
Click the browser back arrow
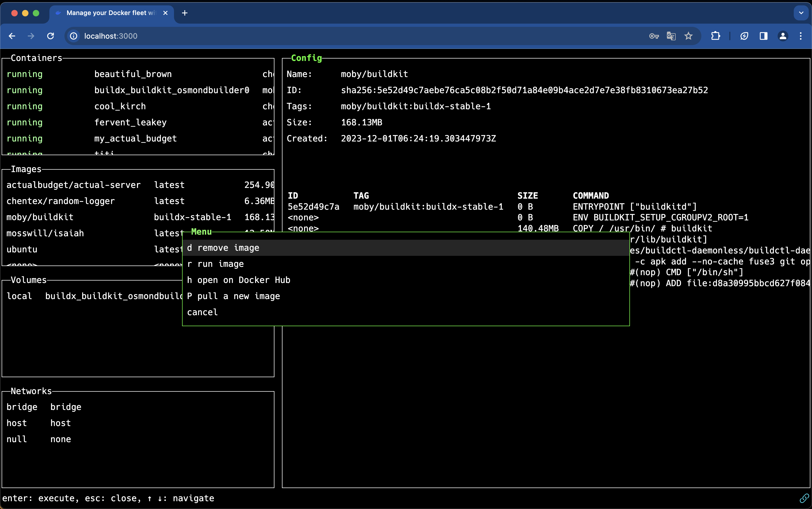tap(12, 36)
